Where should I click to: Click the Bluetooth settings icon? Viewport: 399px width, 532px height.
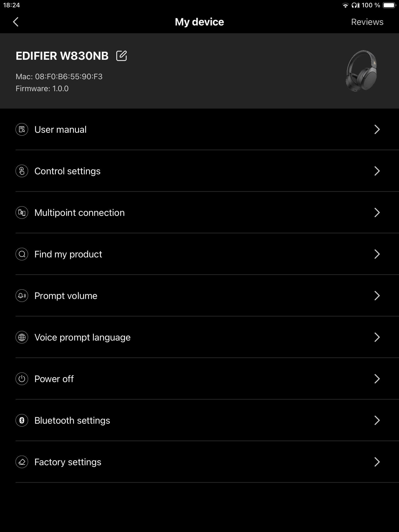(x=22, y=420)
